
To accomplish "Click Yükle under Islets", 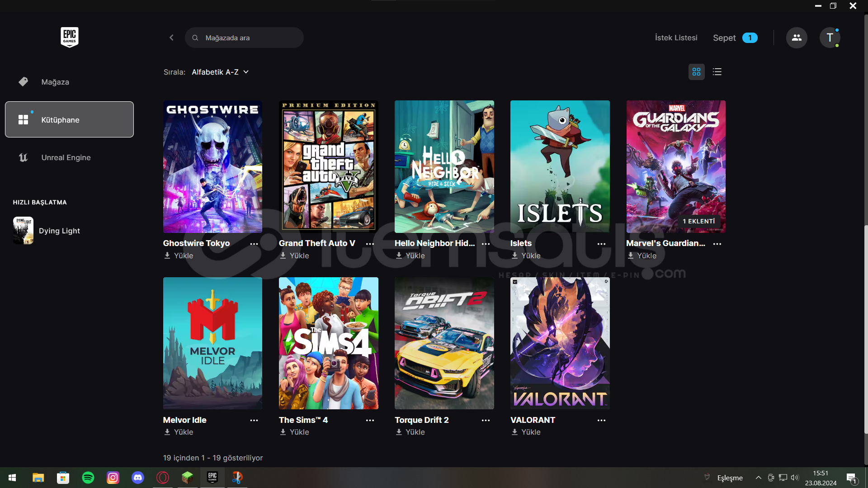I will [526, 256].
